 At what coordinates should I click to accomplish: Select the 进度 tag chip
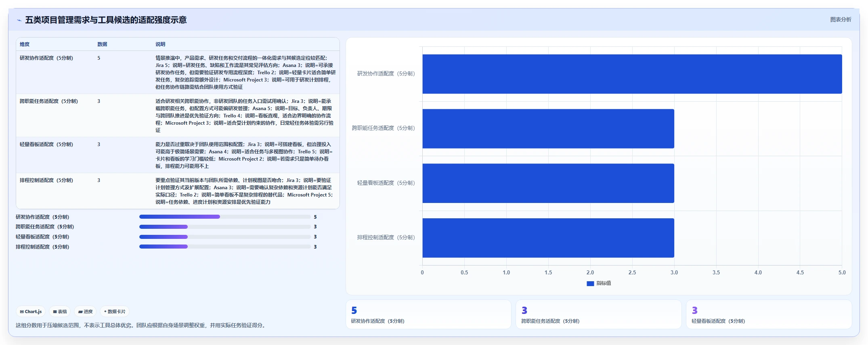85,312
